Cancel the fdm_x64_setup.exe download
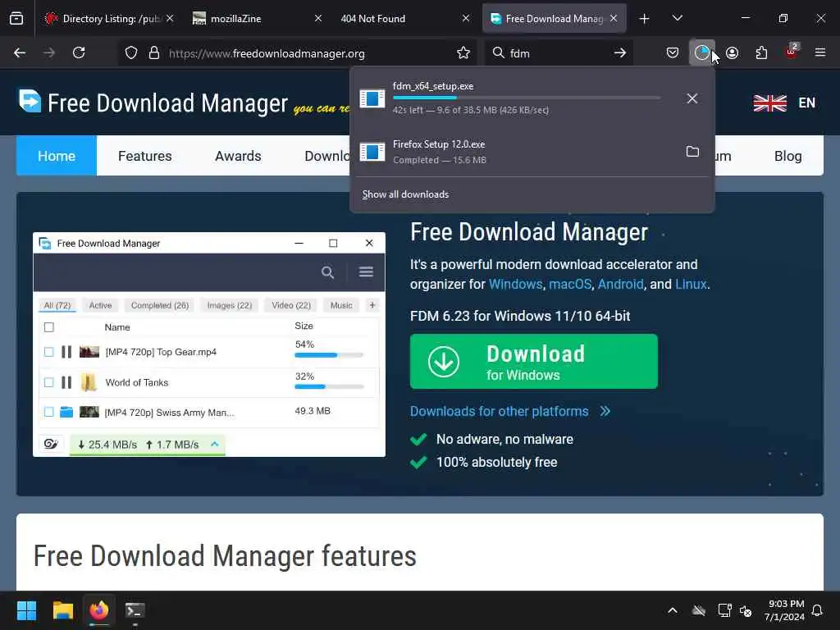 point(692,98)
